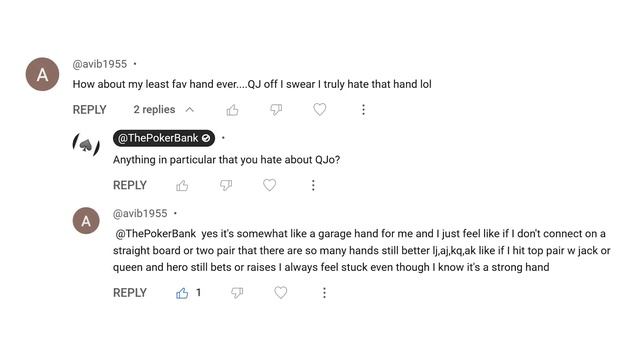640x360 pixels.
Task: Reply to ThePokerBank's comment
Action: tap(130, 185)
